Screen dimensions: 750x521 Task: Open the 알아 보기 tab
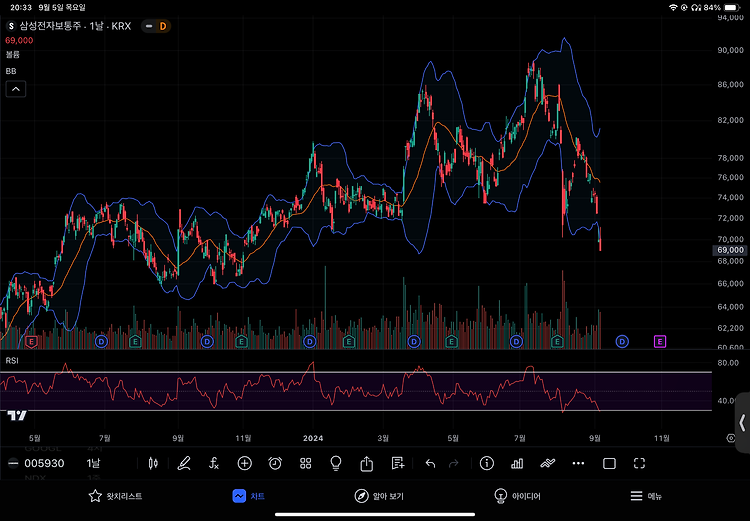(x=379, y=496)
